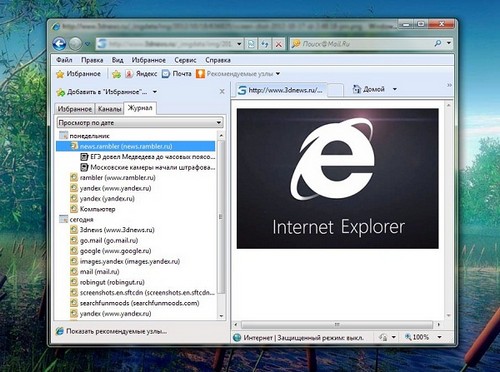Image resolution: width=500 pixels, height=372 pixels.
Task: Expand mail (mail.ru) history entry
Action: 95,272
